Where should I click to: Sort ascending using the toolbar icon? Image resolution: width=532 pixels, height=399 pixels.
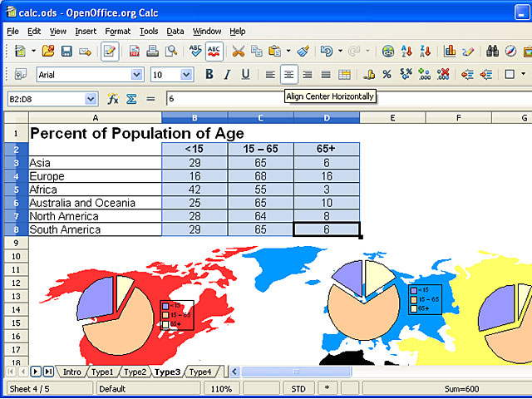pyautogui.click(x=406, y=52)
